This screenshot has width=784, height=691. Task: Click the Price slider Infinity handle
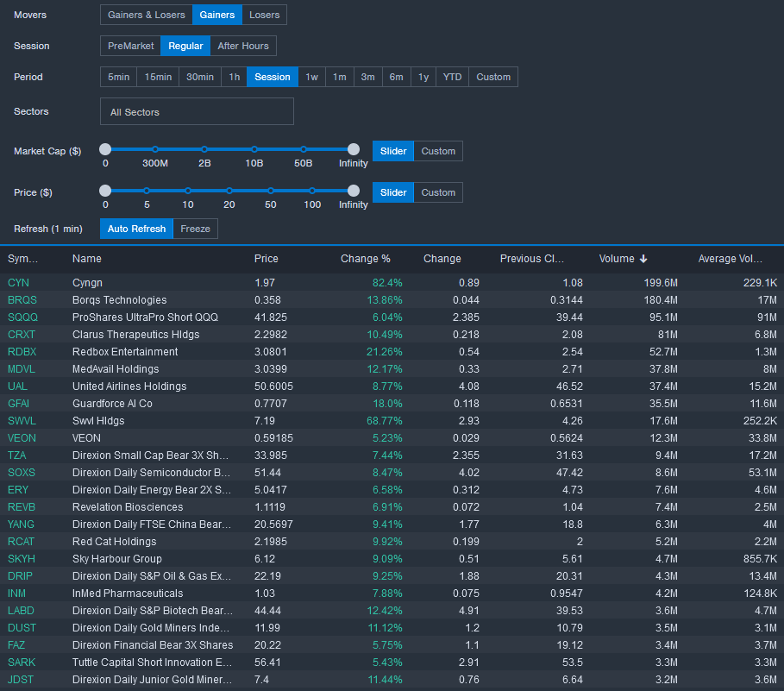click(354, 191)
